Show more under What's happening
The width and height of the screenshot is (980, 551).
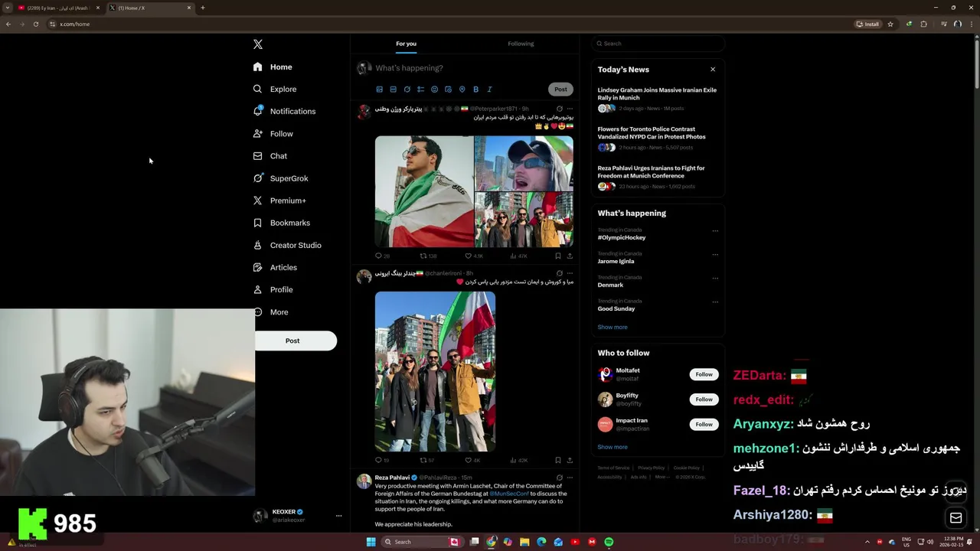(612, 327)
